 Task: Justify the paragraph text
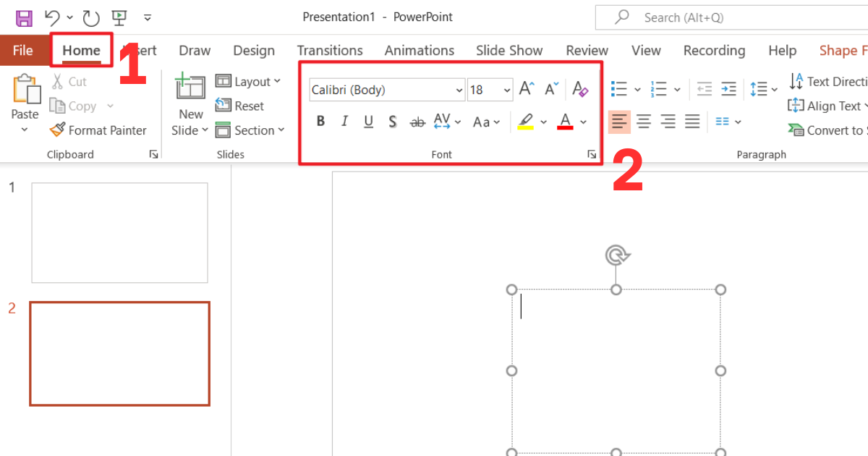[x=692, y=121]
